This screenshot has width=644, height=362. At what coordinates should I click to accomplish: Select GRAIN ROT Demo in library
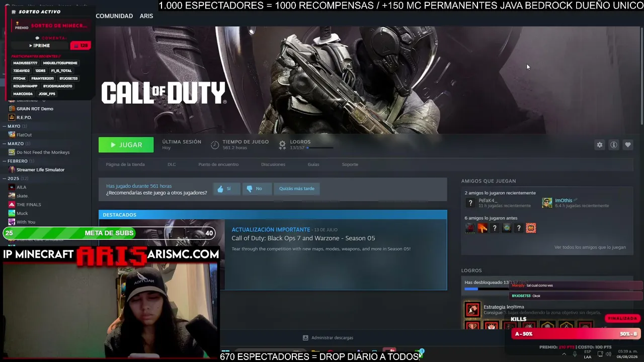pyautogui.click(x=35, y=109)
